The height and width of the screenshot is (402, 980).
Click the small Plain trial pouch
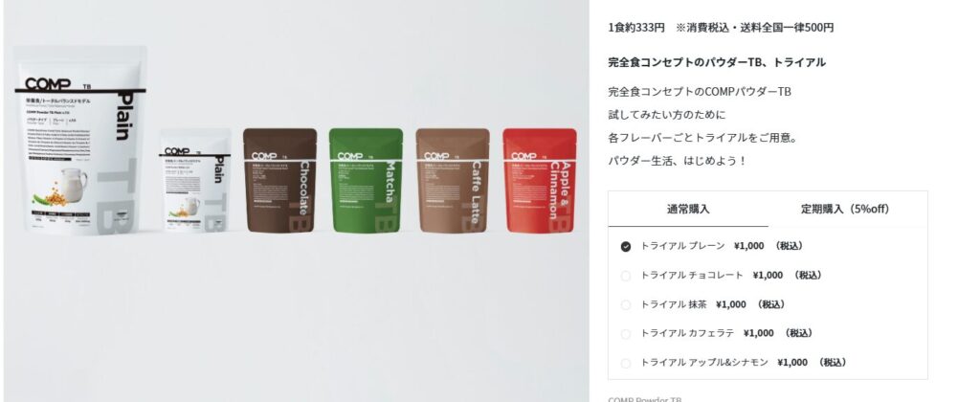click(x=195, y=180)
